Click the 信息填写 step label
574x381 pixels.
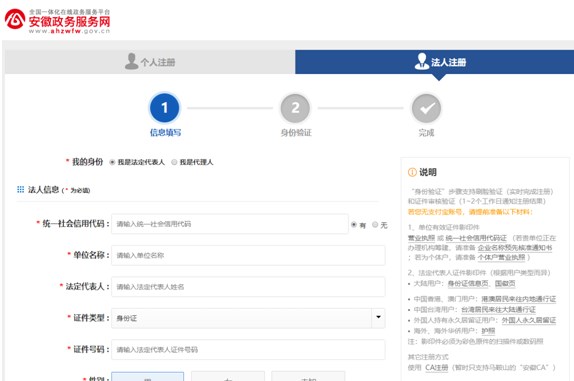click(x=165, y=132)
